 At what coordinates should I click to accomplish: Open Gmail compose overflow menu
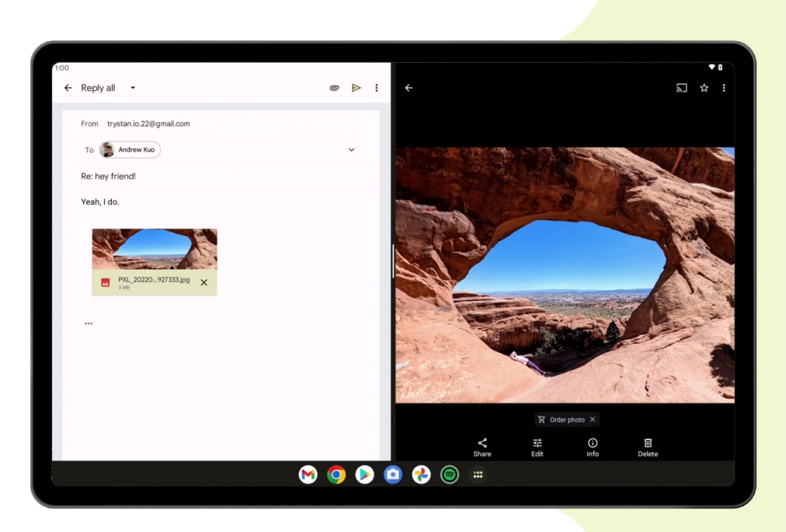click(x=376, y=88)
